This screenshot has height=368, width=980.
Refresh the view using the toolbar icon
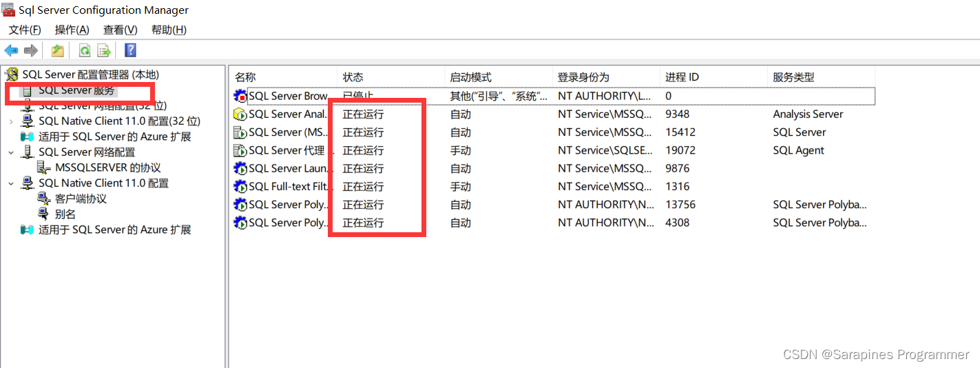coord(84,50)
